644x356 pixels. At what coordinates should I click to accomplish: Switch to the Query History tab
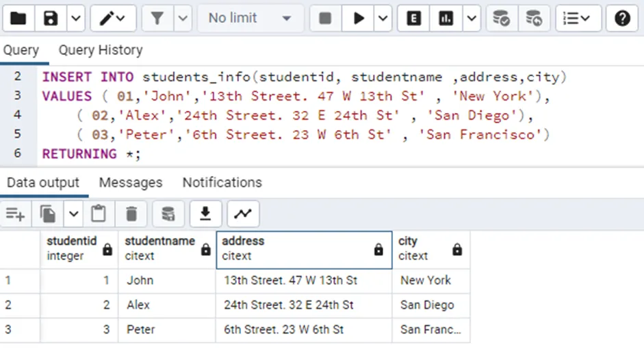pyautogui.click(x=101, y=50)
